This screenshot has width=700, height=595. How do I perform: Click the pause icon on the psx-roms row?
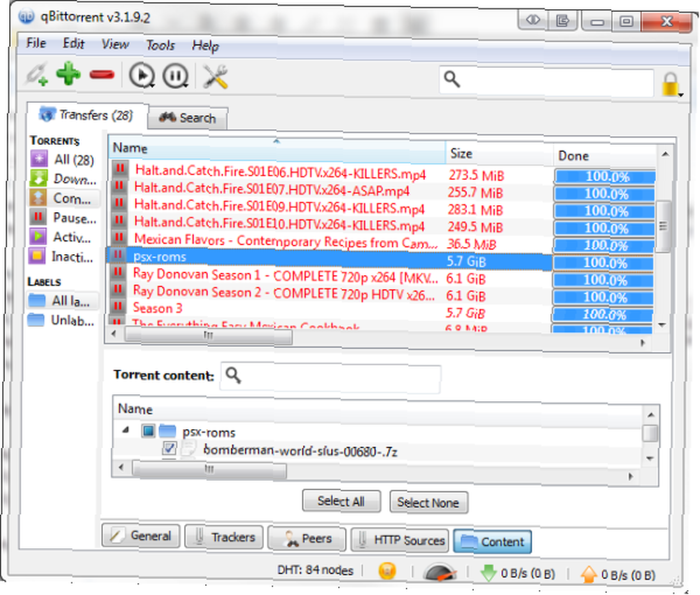[x=118, y=255]
